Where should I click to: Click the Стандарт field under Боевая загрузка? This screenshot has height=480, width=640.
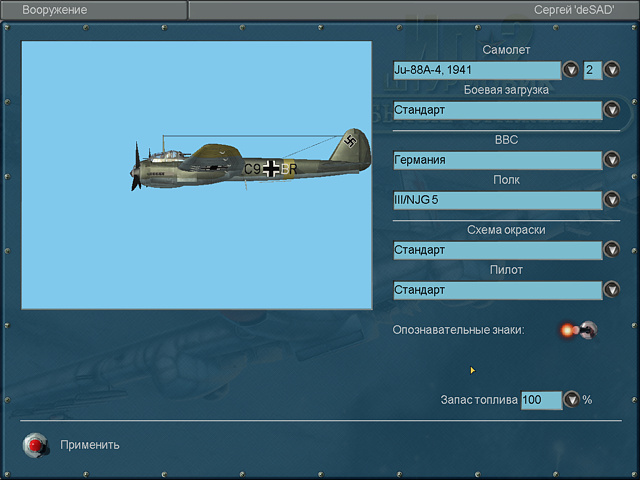(497, 110)
